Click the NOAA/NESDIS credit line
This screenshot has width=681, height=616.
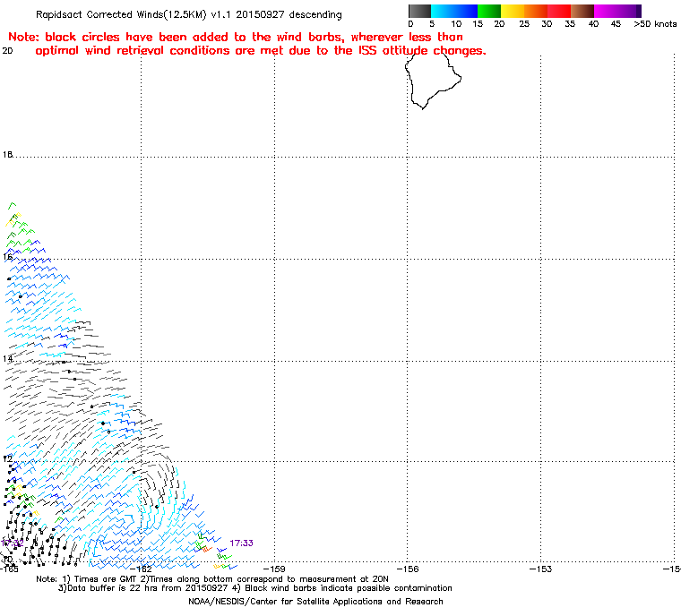coord(315,602)
